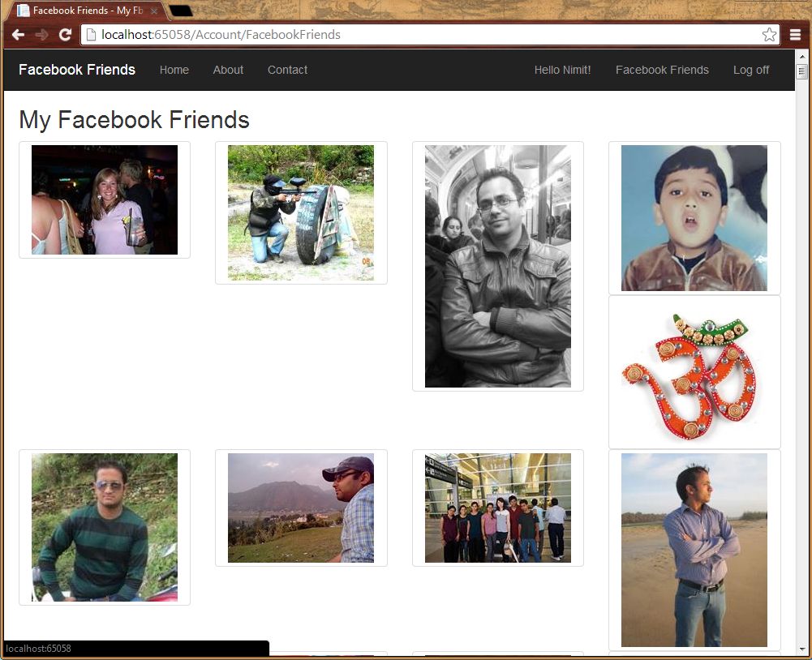Viewport: 812px width, 660px height.
Task: Reload the Facebook Friends page
Action: coord(65,34)
